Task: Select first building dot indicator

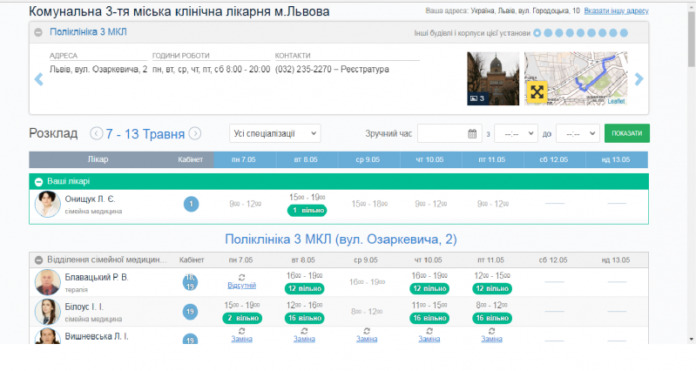Action: pos(537,33)
